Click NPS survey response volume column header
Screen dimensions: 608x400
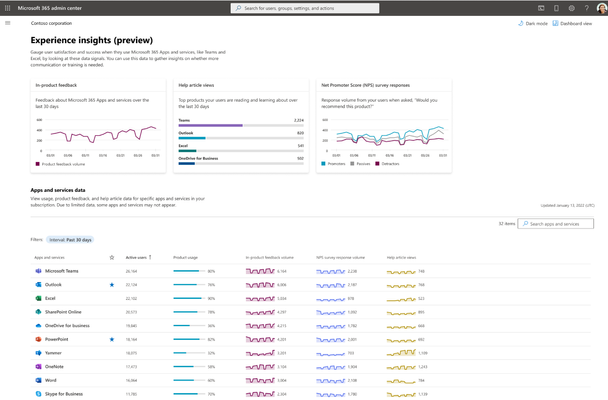[340, 257]
